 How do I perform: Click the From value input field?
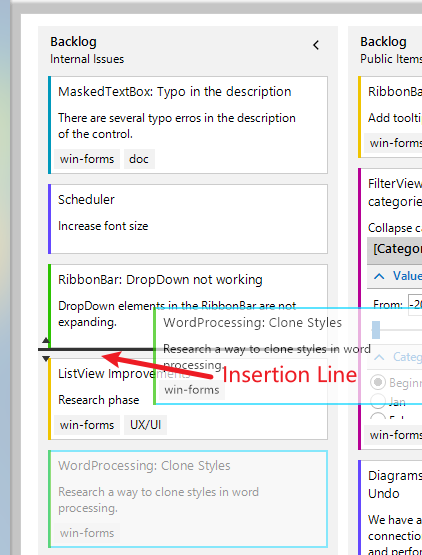point(415,304)
